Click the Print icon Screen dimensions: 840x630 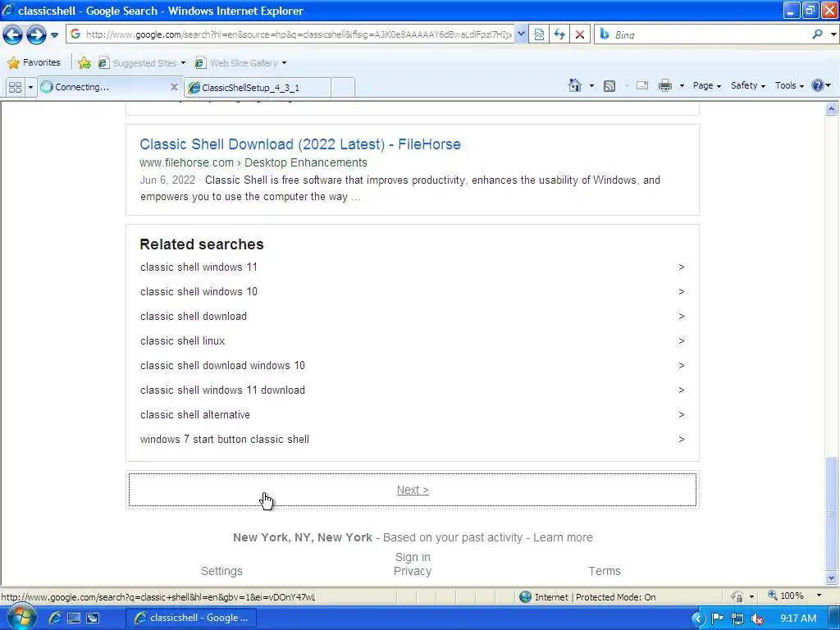[664, 85]
